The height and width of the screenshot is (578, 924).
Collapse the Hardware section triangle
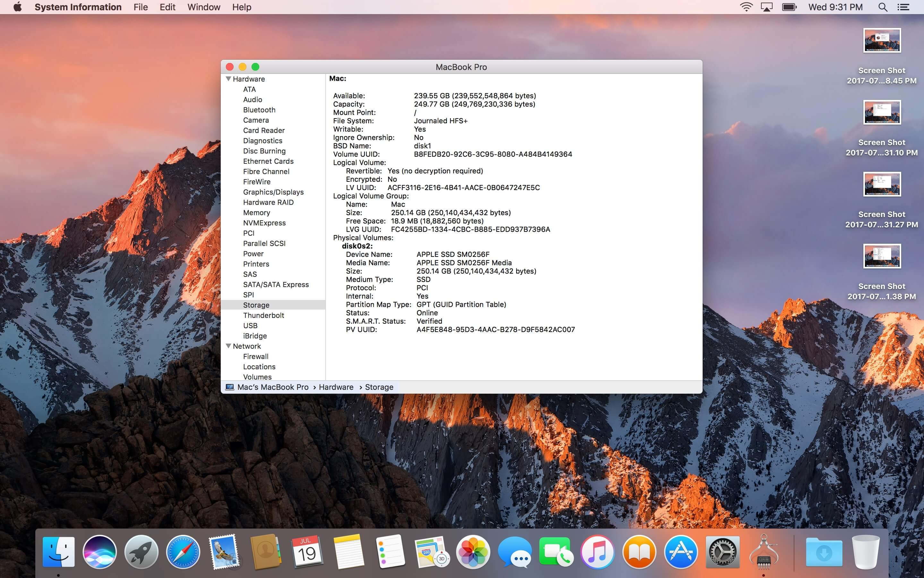pos(228,79)
